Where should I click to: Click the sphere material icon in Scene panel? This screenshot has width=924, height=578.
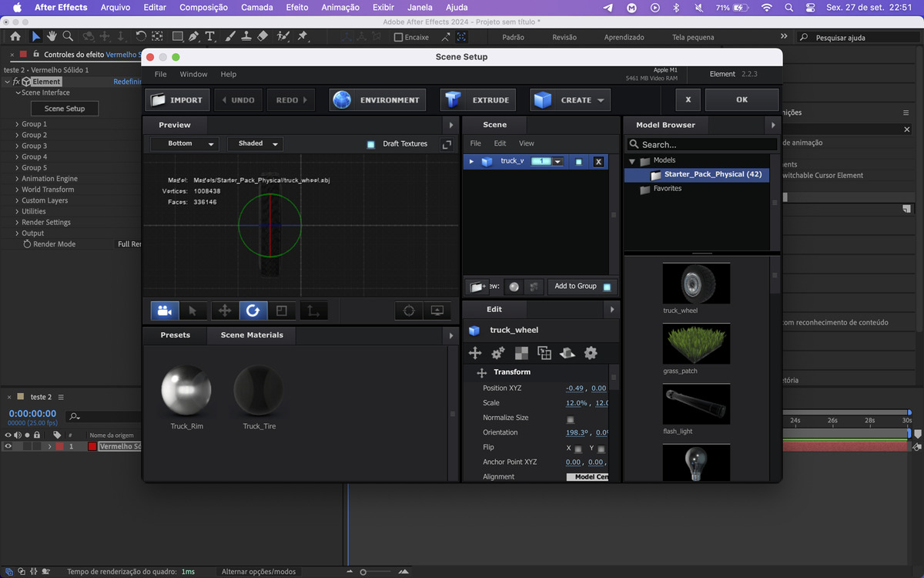pos(514,286)
